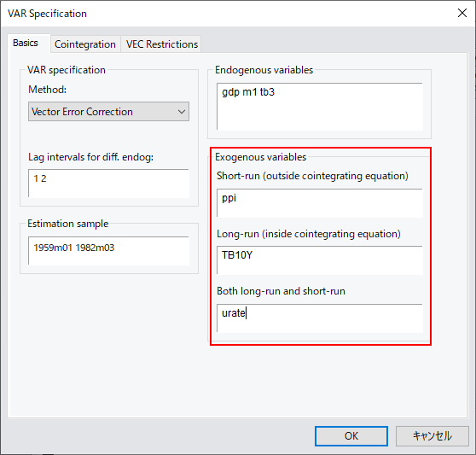The image size is (476, 455).
Task: Select the Basics tab
Action: click(x=26, y=43)
